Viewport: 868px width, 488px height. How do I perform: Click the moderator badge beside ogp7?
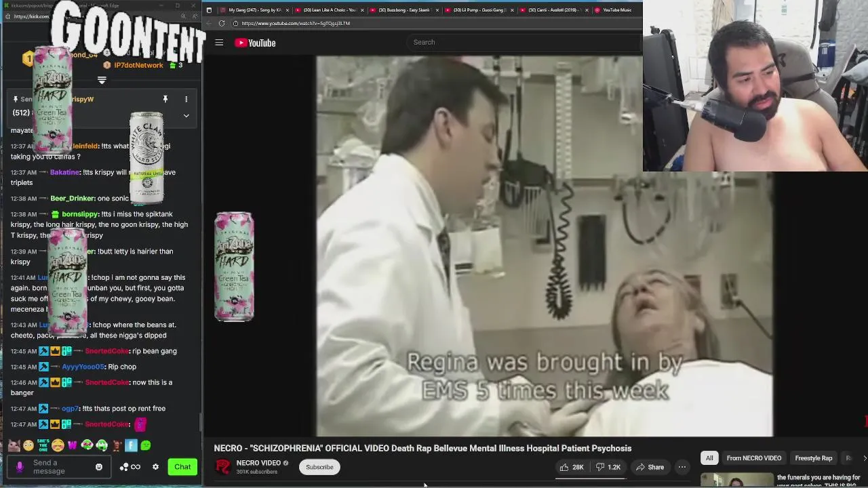tap(43, 409)
